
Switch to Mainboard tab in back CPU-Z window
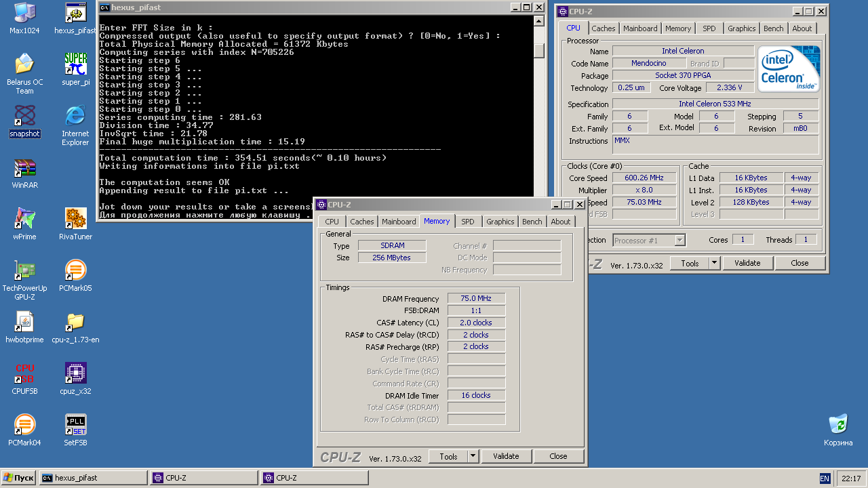point(640,28)
